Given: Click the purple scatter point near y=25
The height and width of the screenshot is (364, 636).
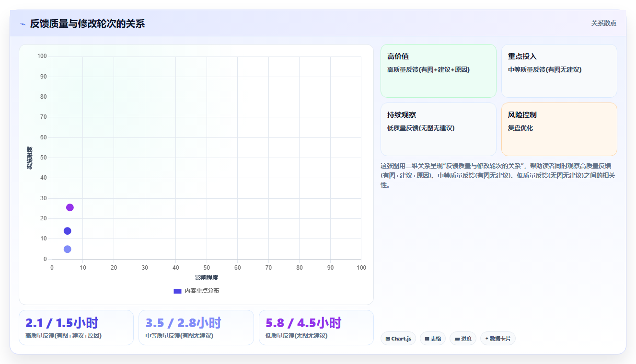Looking at the screenshot, I should coord(70,207).
